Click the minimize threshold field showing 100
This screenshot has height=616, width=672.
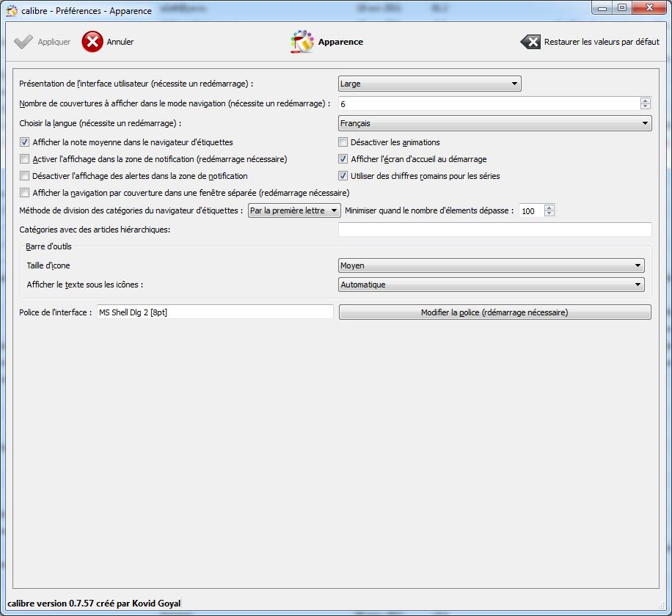531,210
